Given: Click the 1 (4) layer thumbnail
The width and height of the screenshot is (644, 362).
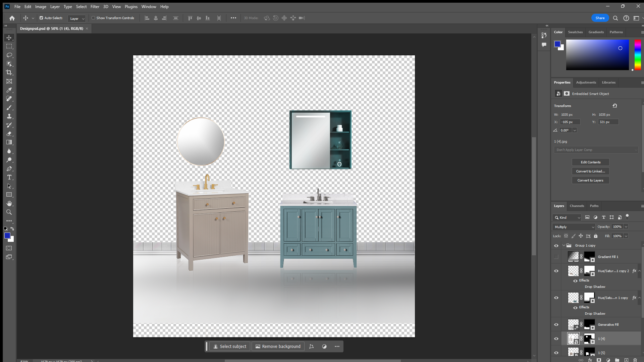Looking at the screenshot, I should point(573,339).
